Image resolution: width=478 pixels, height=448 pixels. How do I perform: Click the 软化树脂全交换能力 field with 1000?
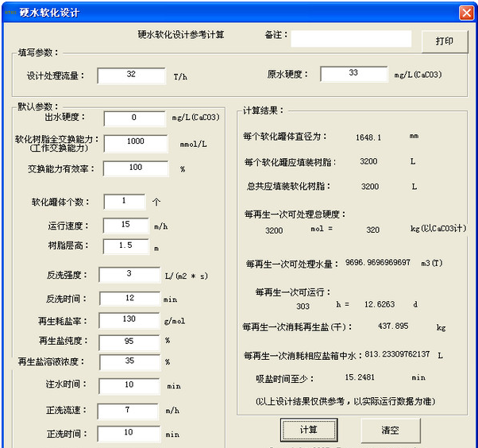coord(136,143)
